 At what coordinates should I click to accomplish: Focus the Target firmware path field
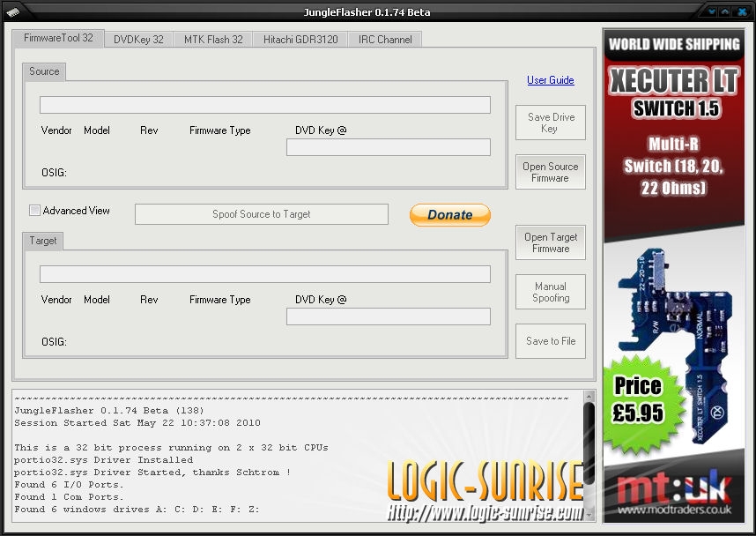(265, 274)
